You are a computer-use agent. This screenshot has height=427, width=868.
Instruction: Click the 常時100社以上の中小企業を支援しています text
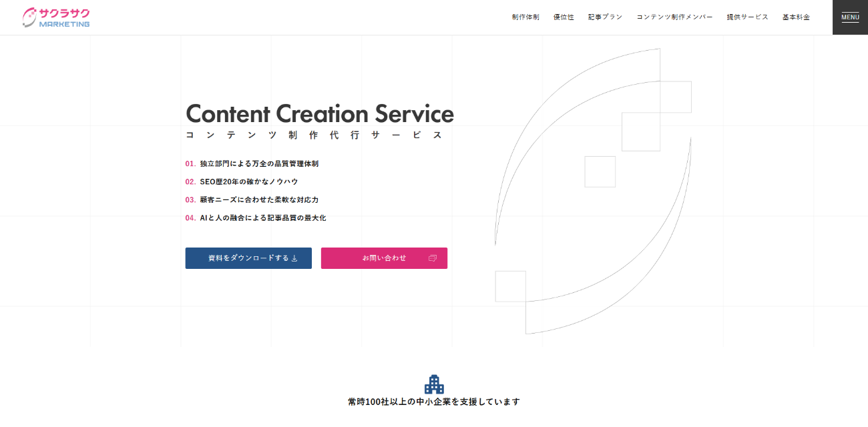[434, 402]
